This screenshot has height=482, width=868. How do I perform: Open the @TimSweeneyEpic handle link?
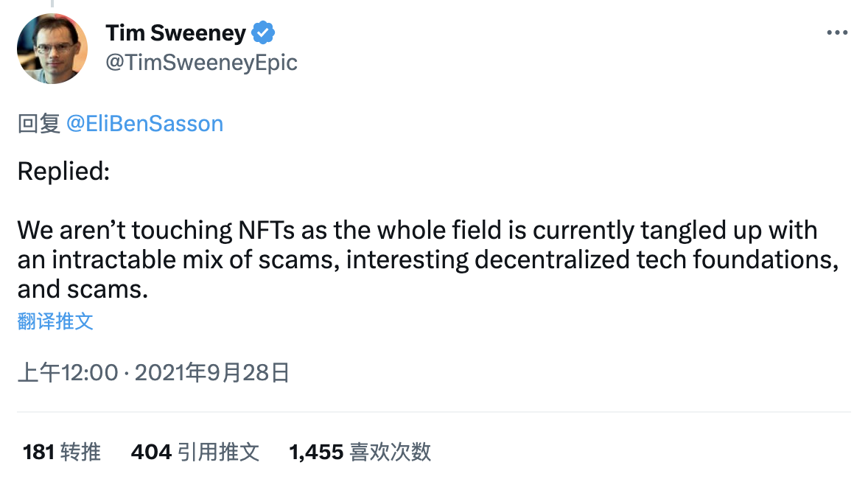[x=201, y=63]
